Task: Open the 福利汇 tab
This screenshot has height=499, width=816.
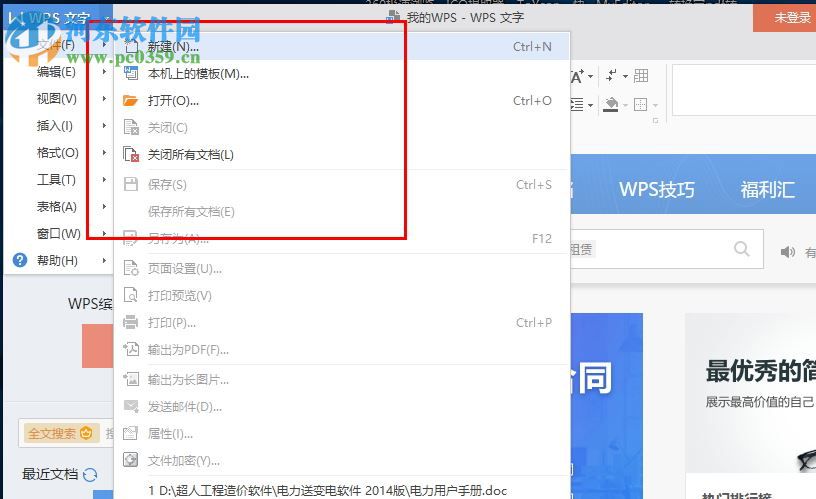Action: [768, 189]
